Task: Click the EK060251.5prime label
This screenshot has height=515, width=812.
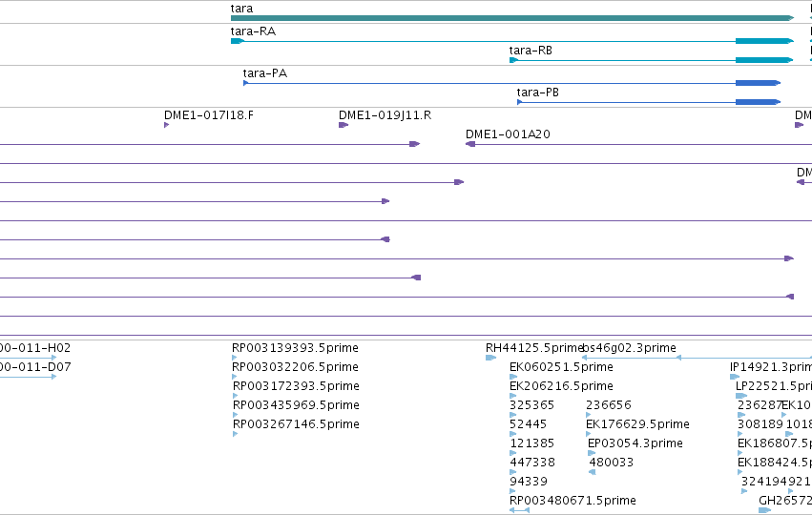Action: [561, 367]
